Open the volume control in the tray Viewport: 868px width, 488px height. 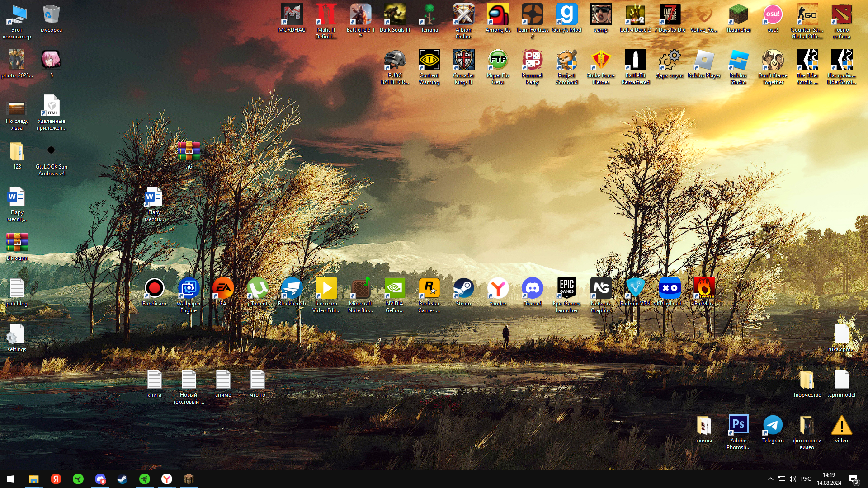793,479
